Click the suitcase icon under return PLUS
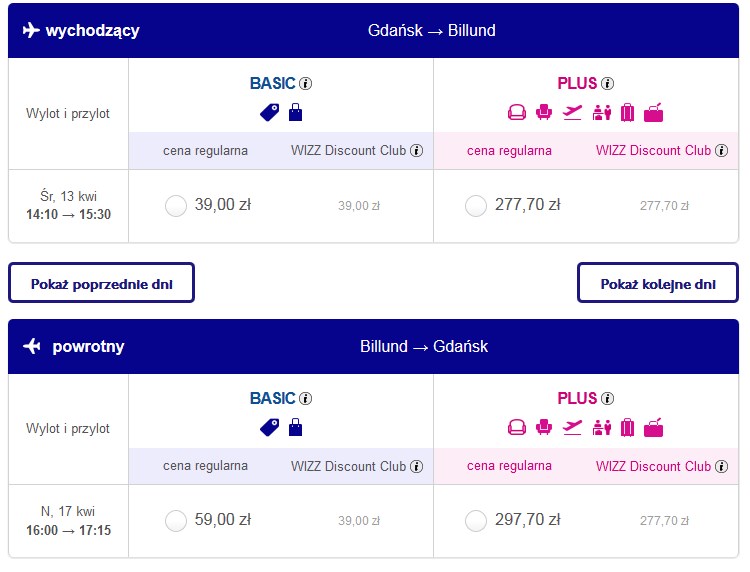This screenshot has width=750, height=572. click(628, 428)
